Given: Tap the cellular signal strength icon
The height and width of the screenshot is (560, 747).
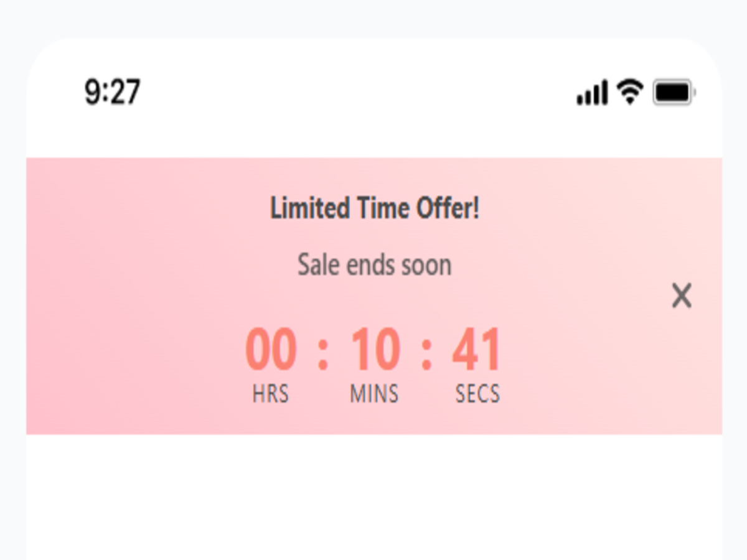Looking at the screenshot, I should [591, 93].
